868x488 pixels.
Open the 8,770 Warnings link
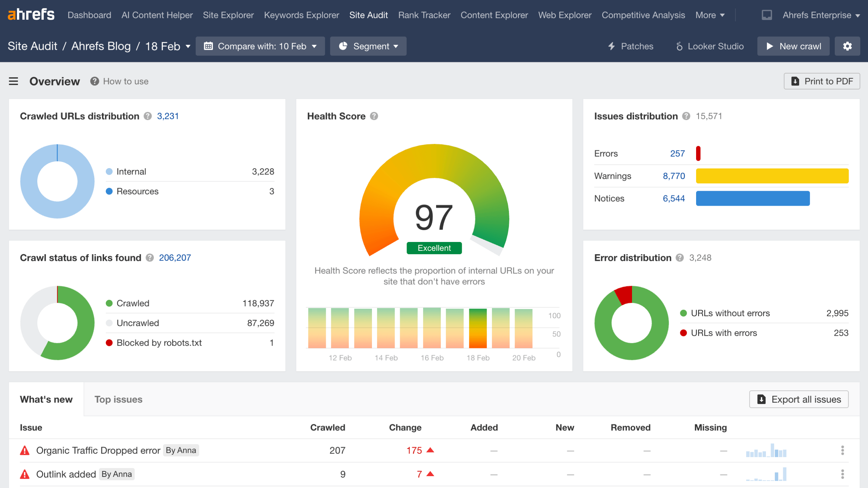click(x=673, y=176)
